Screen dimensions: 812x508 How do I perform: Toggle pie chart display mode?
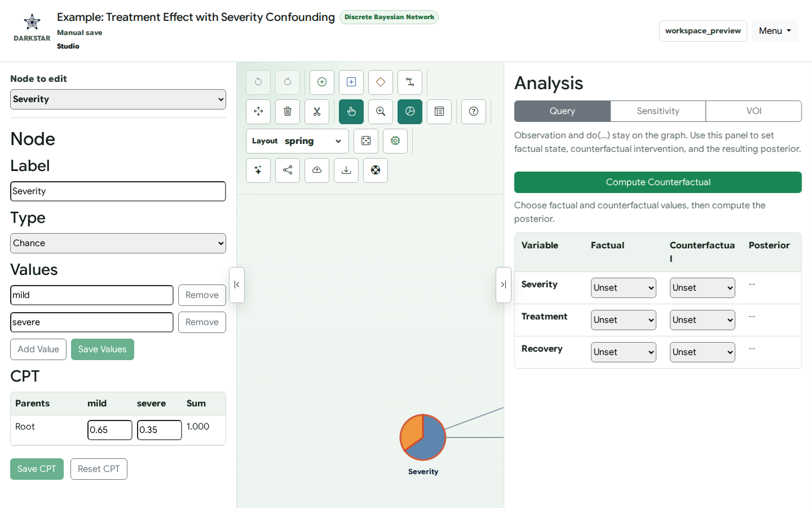410,112
